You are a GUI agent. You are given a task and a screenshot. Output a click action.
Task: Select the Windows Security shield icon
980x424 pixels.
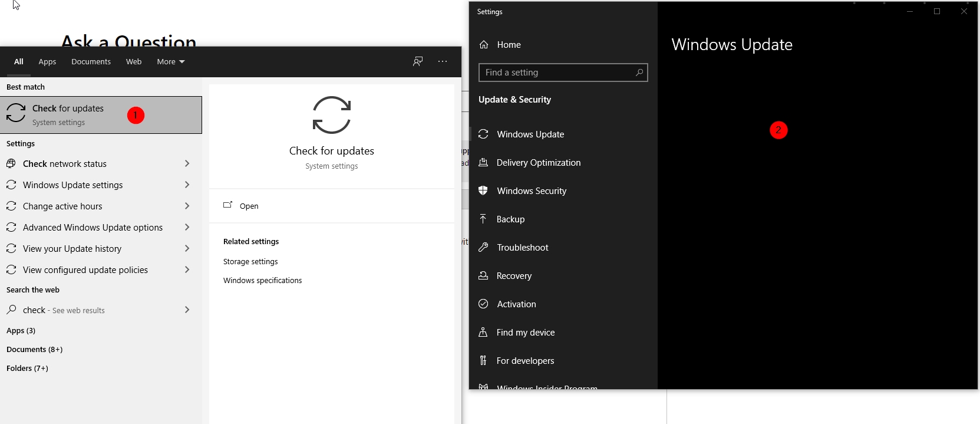483,190
